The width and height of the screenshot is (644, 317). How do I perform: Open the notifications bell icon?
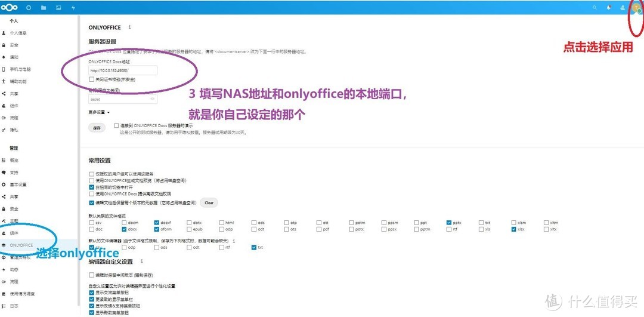tap(609, 7)
